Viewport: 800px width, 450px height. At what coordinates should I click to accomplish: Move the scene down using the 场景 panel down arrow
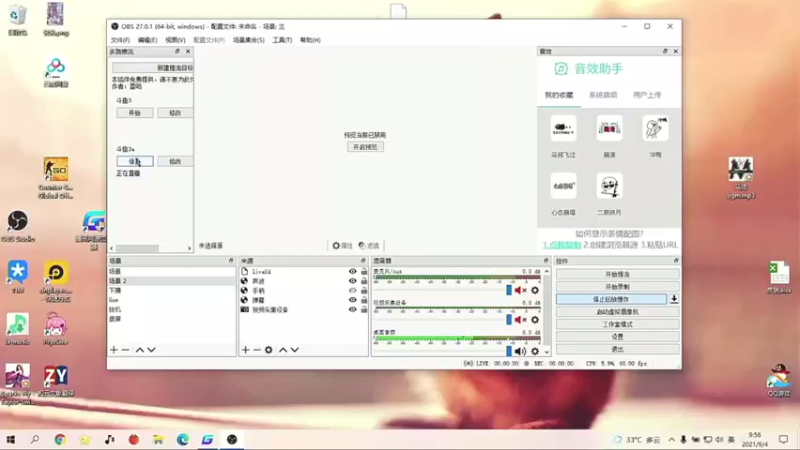152,350
